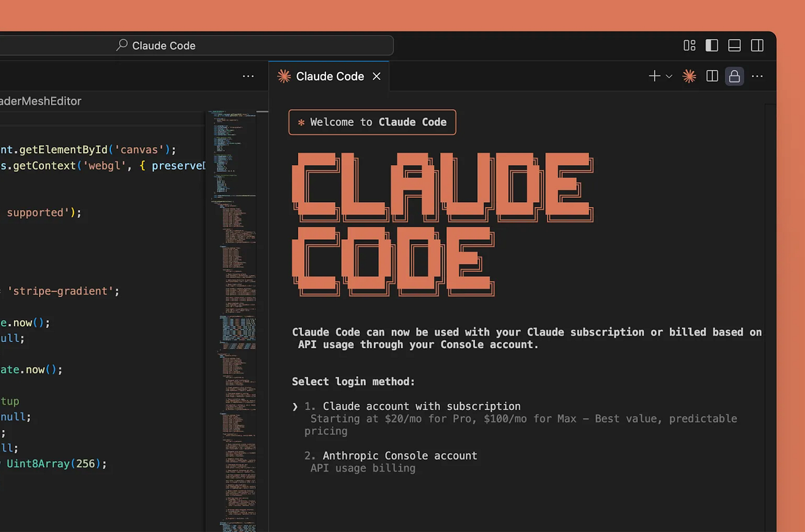Select the Claude Code terminal tab

(329, 76)
